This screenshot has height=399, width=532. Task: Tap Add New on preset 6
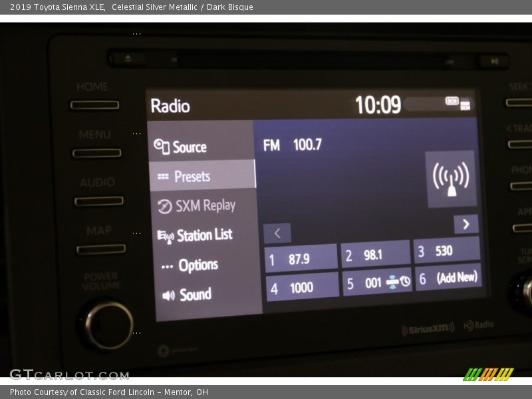(x=448, y=278)
